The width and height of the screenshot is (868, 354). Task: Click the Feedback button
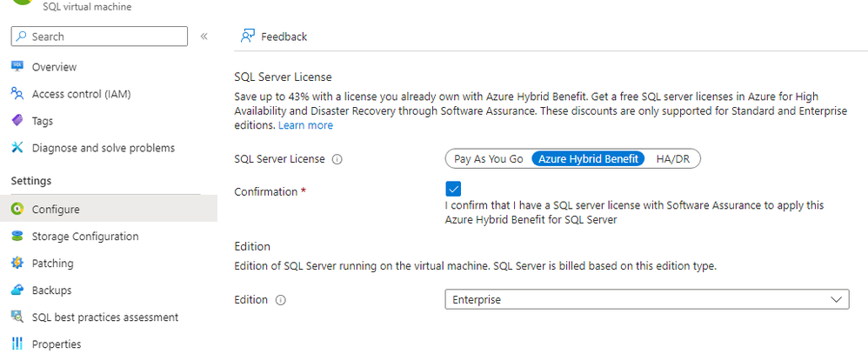274,37
